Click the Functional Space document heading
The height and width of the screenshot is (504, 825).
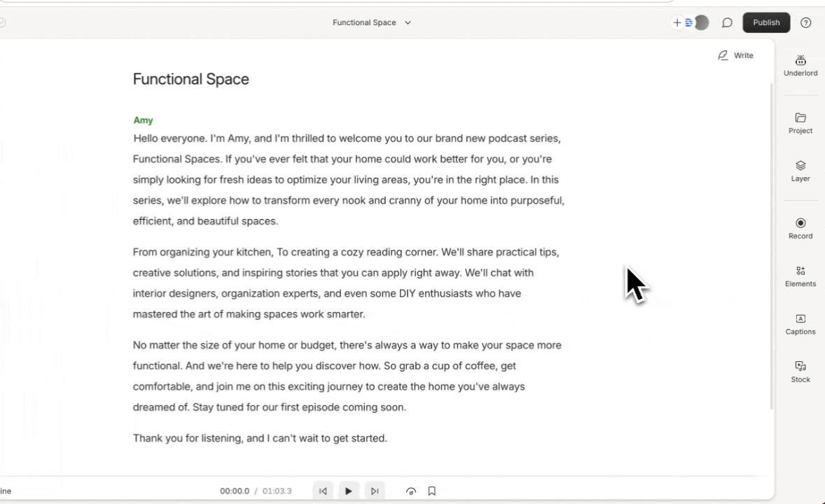[x=190, y=79]
